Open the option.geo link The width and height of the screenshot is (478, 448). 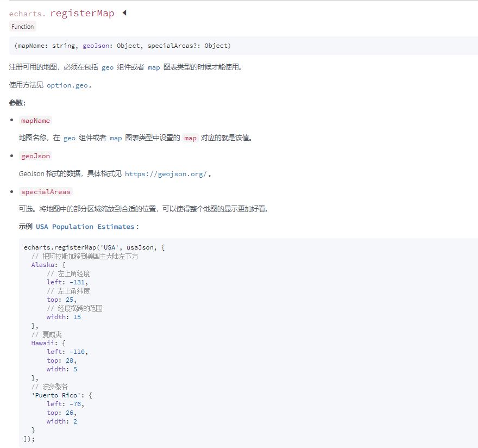[67, 85]
